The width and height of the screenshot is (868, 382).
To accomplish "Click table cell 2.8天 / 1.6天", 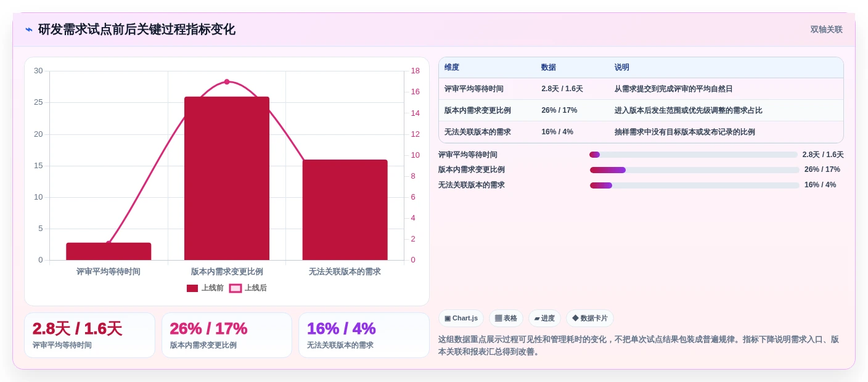I will point(562,89).
